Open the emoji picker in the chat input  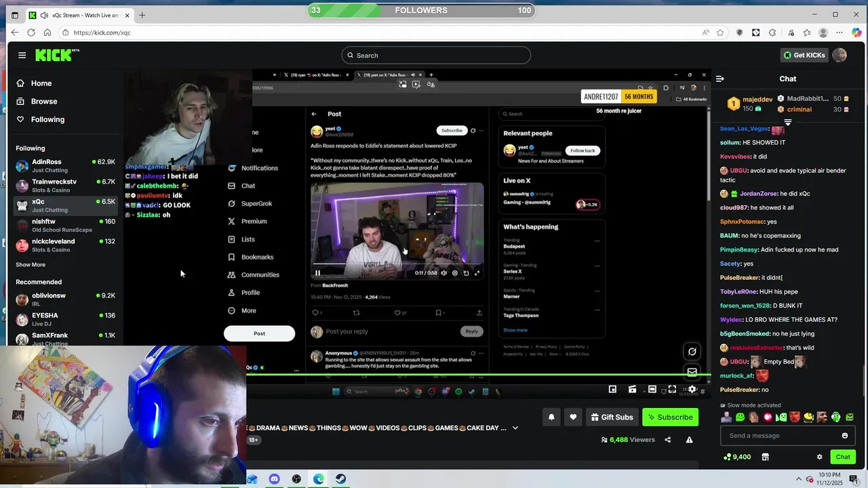[x=844, y=436]
